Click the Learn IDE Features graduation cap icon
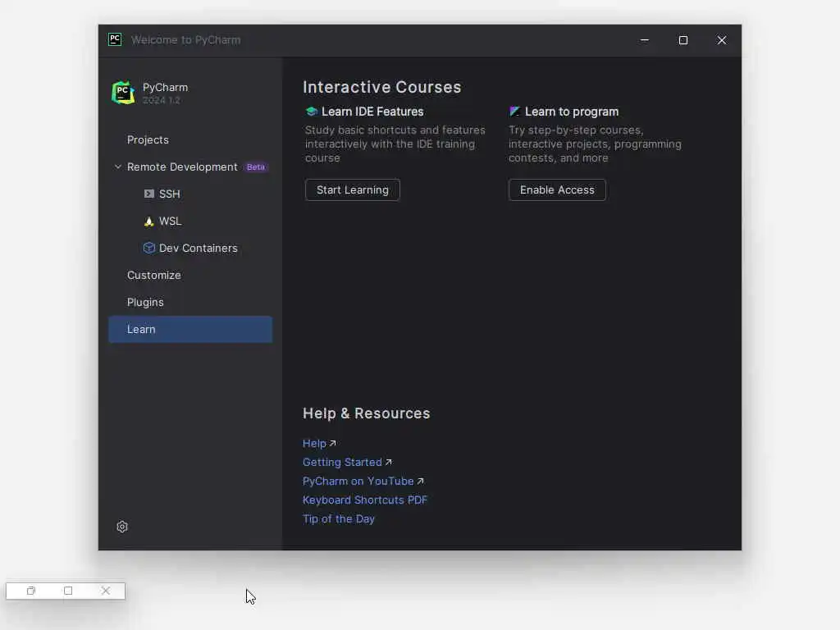This screenshot has width=840, height=630. click(x=311, y=112)
